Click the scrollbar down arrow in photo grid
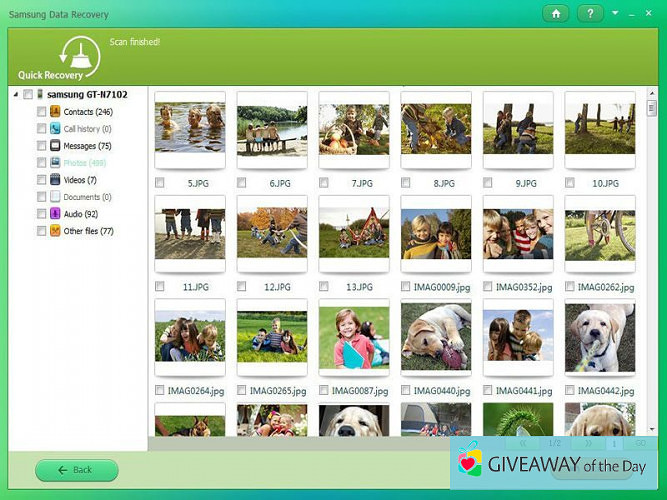 point(650,428)
